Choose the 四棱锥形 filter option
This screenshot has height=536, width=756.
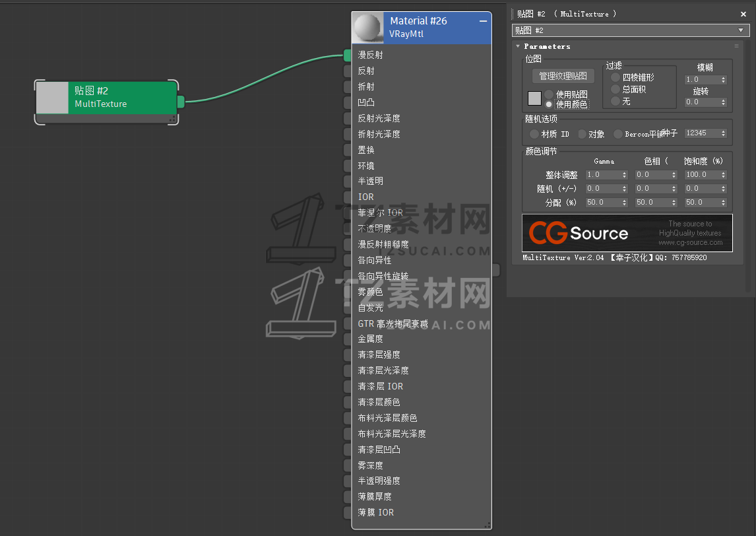[615, 77]
